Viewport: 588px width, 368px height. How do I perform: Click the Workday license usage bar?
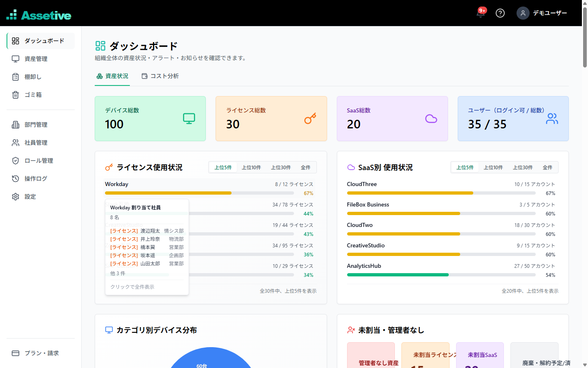coord(199,193)
